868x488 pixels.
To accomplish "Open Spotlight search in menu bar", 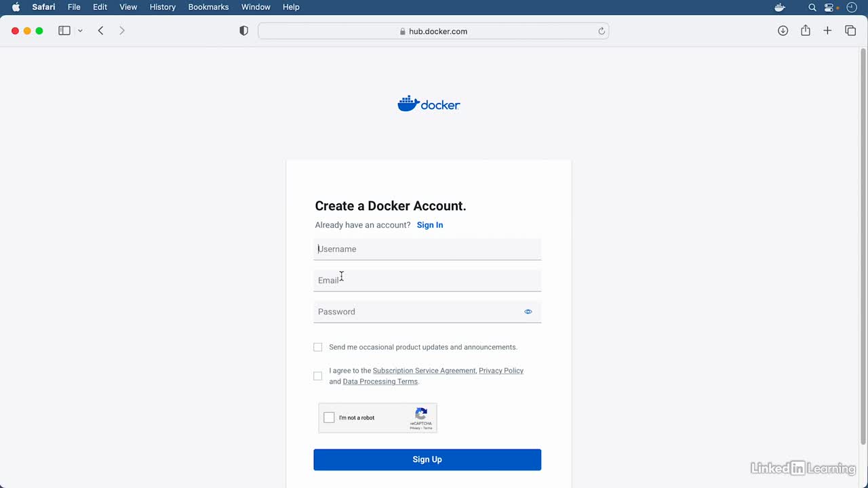I will pyautogui.click(x=812, y=7).
